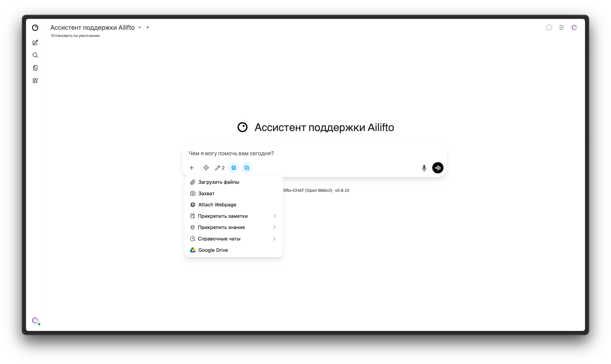The width and height of the screenshot is (611, 364).
Task: Toggle the web search globe off
Action: pyautogui.click(x=233, y=168)
